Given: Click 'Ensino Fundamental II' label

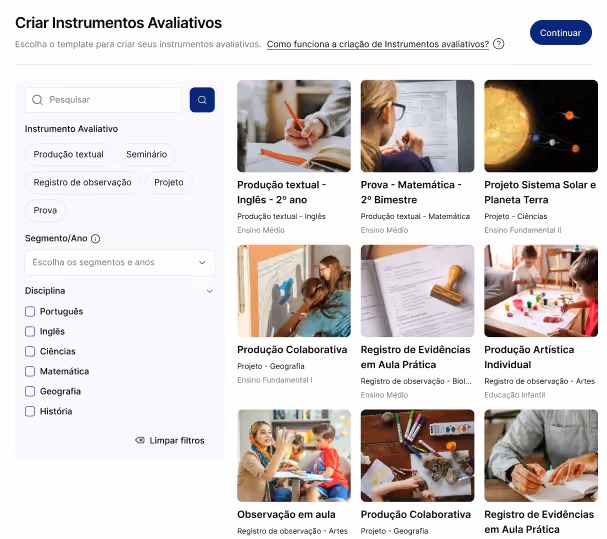Looking at the screenshot, I should [x=523, y=230].
